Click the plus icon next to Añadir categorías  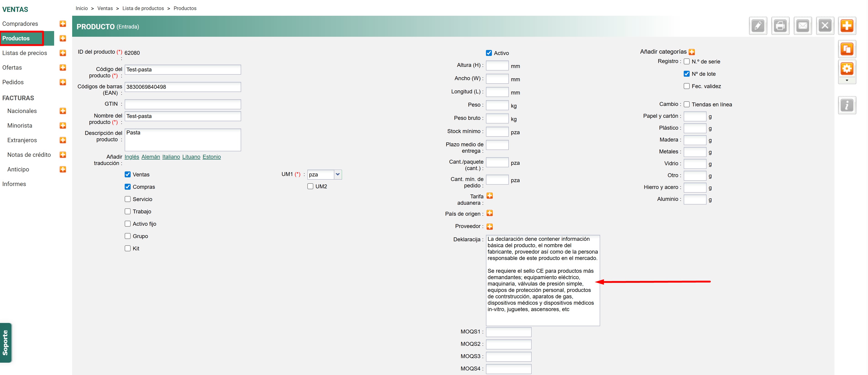pyautogui.click(x=692, y=52)
